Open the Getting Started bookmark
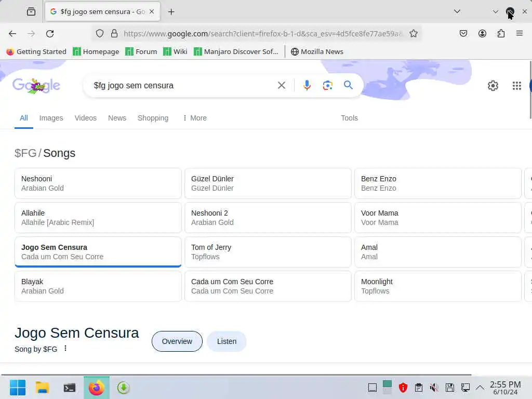 coord(36,51)
